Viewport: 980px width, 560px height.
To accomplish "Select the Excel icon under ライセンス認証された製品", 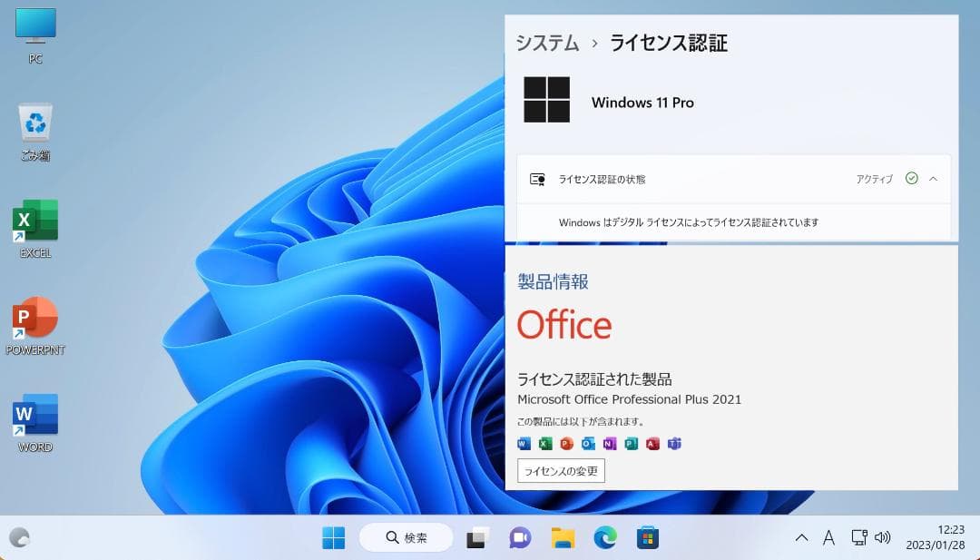I will [x=545, y=444].
